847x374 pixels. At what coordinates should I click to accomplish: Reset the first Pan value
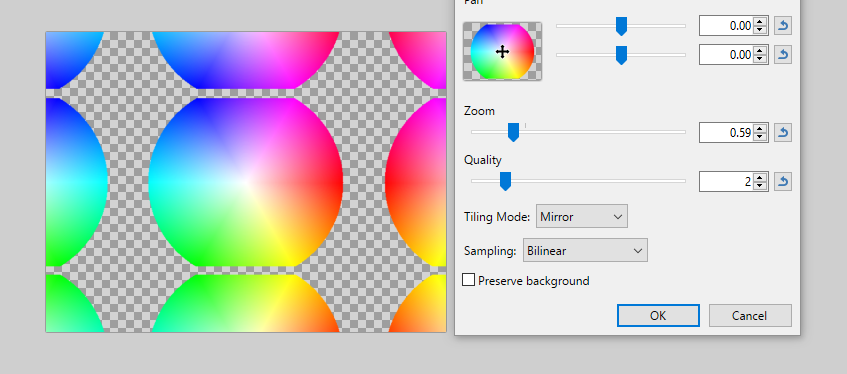783,25
